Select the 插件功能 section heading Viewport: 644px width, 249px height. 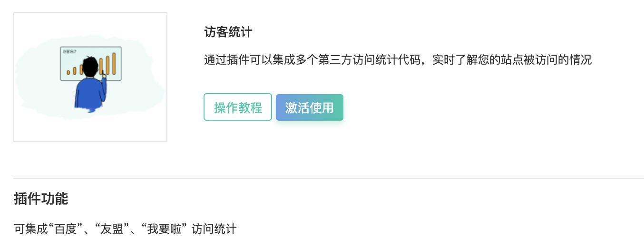pos(41,199)
